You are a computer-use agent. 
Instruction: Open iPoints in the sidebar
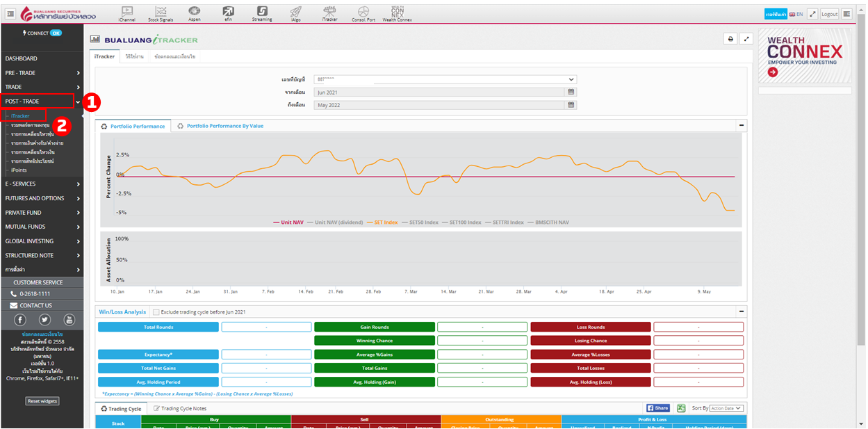coord(19,170)
